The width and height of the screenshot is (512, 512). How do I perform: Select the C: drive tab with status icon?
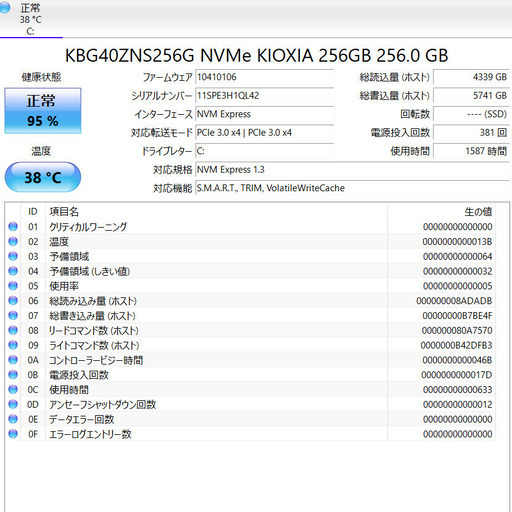tap(31, 19)
